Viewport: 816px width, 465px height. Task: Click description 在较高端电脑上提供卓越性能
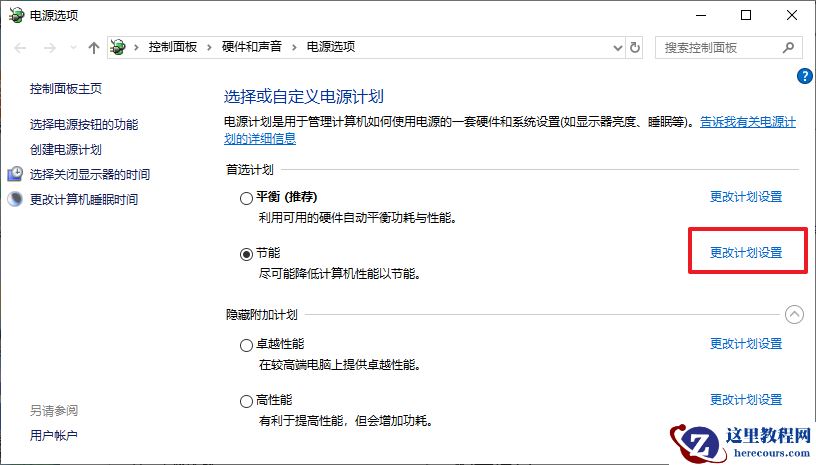click(x=340, y=365)
